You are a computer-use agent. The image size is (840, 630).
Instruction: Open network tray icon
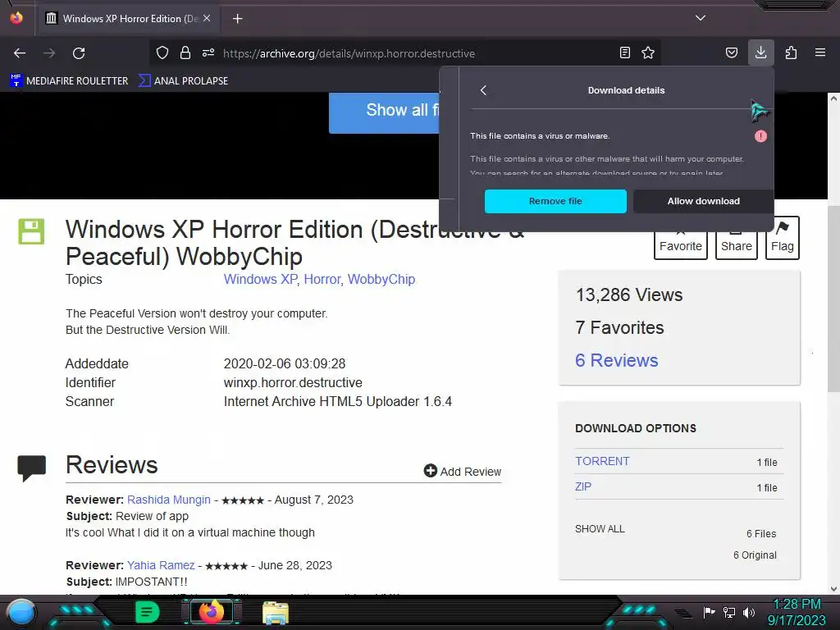(729, 612)
